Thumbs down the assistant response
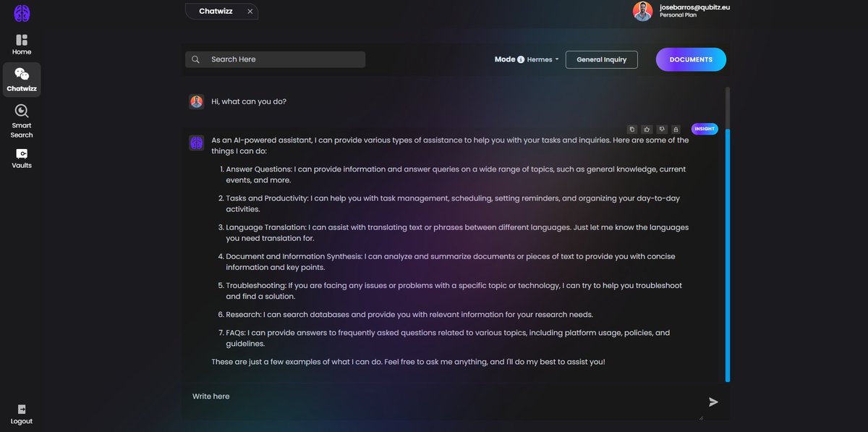The height and width of the screenshot is (432, 868). coord(662,129)
